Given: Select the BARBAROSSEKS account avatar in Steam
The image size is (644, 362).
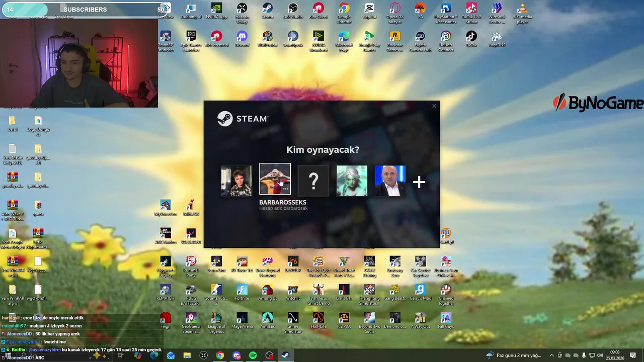Looking at the screenshot, I should (x=275, y=179).
